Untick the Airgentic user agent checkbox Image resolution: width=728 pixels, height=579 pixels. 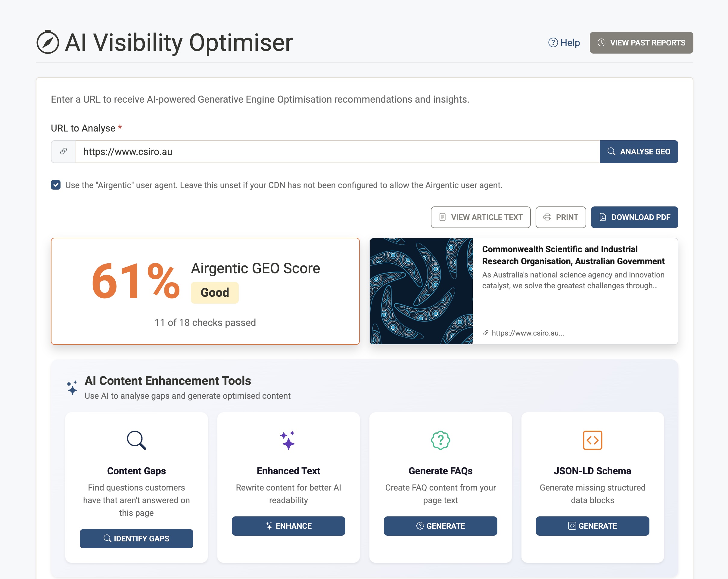(x=56, y=185)
